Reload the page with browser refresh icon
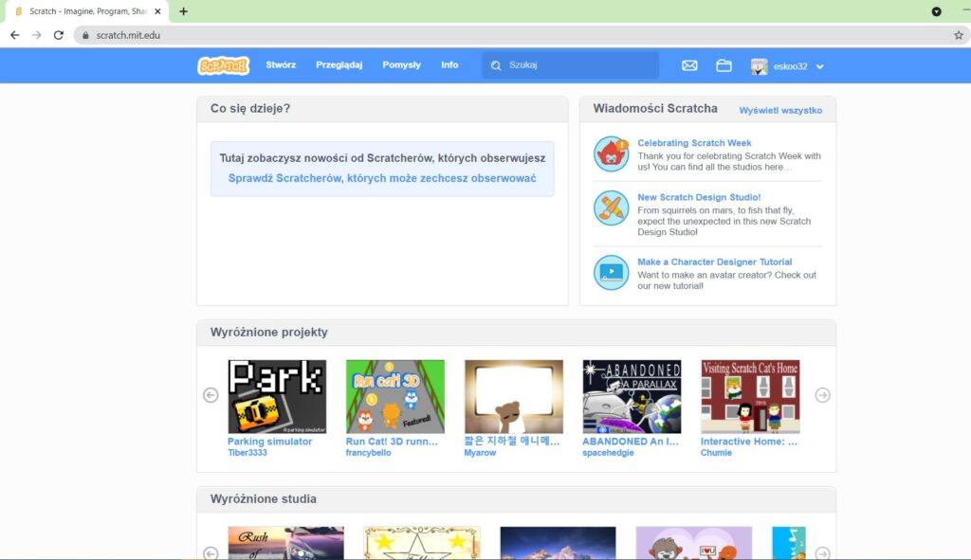Image resolution: width=971 pixels, height=560 pixels. click(x=59, y=35)
